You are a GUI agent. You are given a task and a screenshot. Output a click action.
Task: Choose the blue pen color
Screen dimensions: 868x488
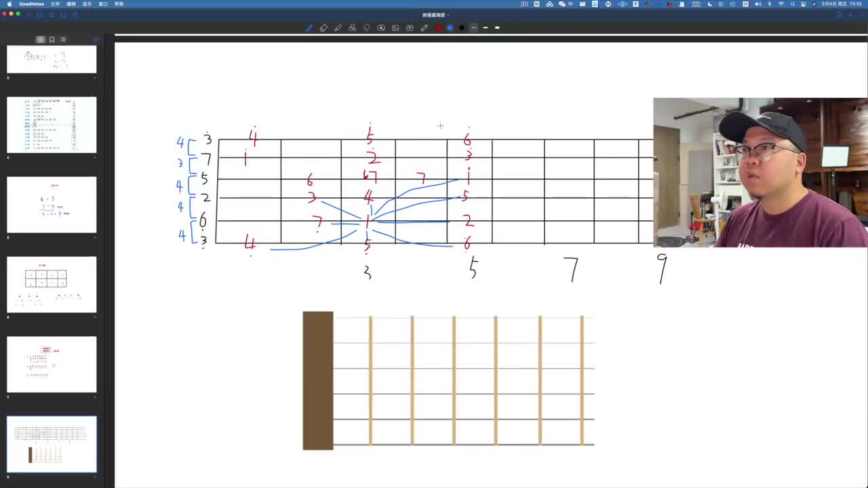coord(450,28)
